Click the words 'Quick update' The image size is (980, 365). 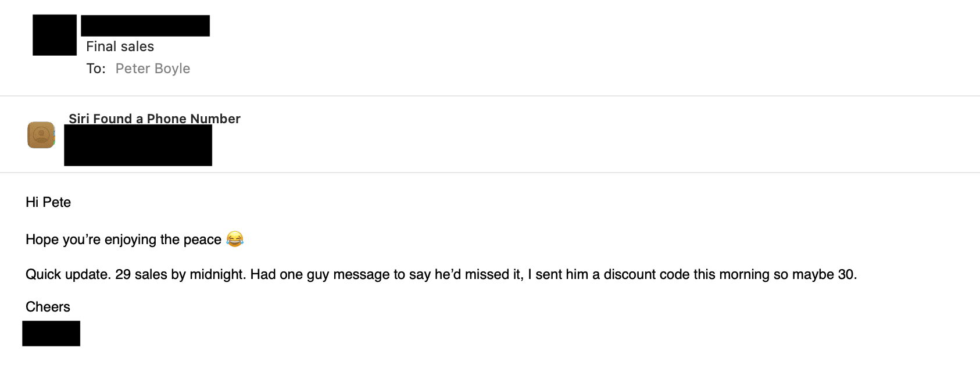(67, 274)
